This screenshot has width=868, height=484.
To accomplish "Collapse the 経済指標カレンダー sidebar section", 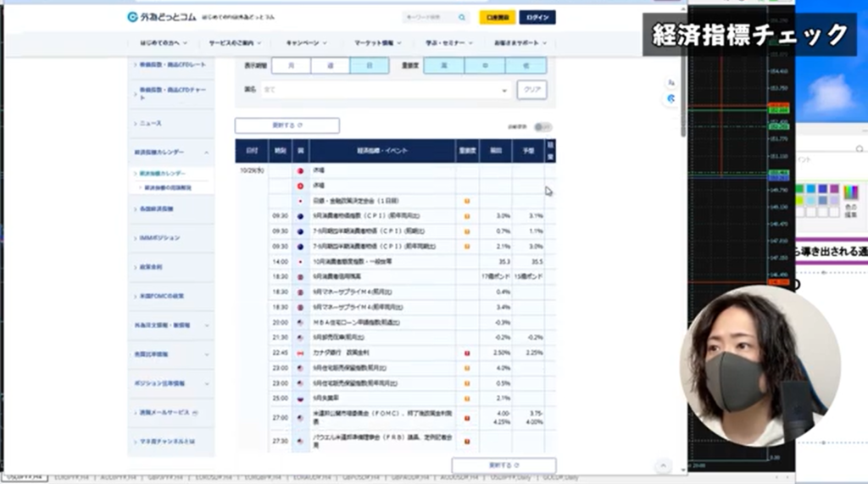I will pos(206,152).
